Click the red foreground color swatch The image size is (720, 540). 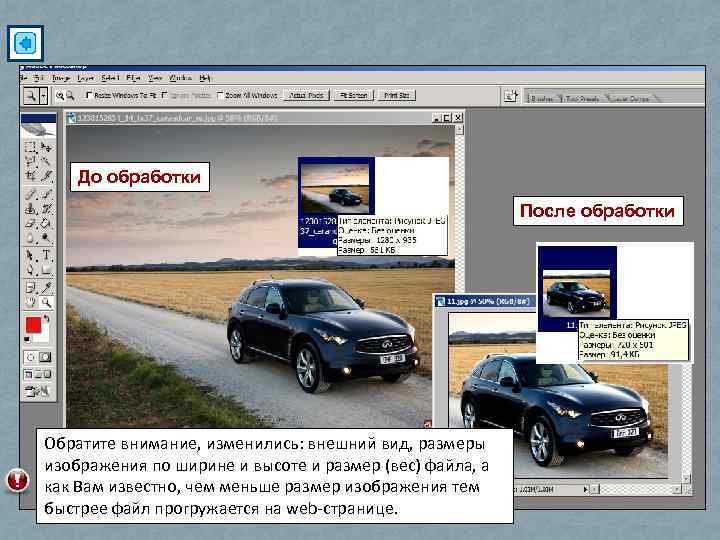tap(33, 325)
